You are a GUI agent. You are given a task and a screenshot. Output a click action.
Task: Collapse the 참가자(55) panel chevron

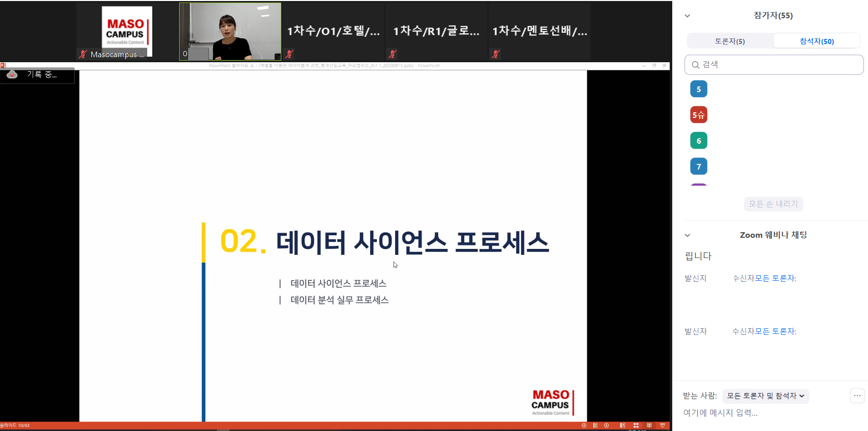687,16
